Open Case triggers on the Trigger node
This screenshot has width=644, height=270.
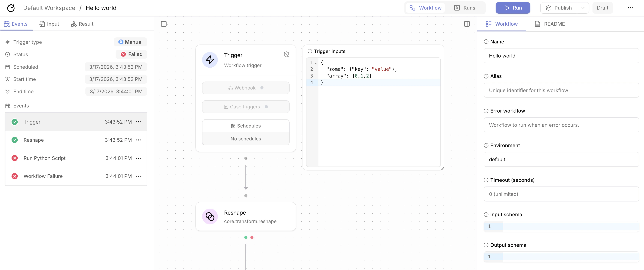[246, 107]
